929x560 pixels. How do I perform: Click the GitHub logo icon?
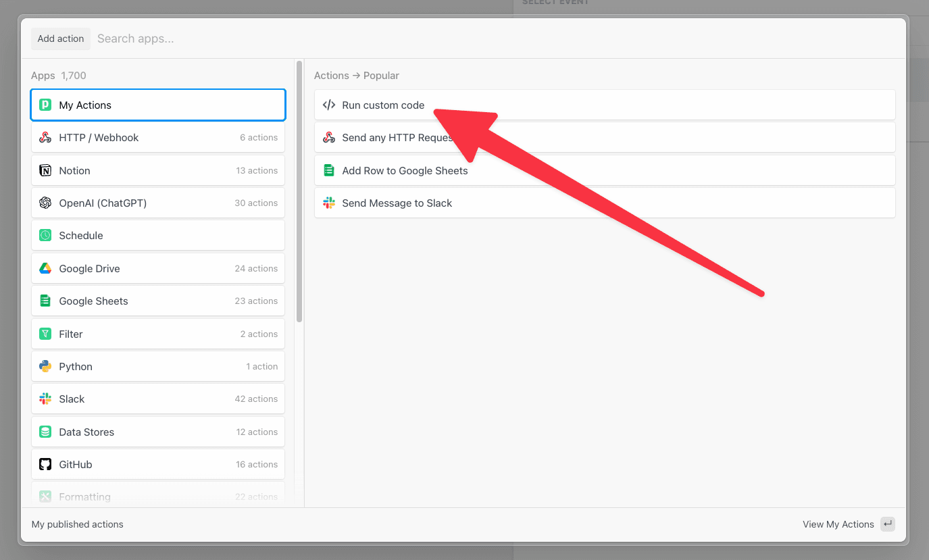pyautogui.click(x=45, y=464)
